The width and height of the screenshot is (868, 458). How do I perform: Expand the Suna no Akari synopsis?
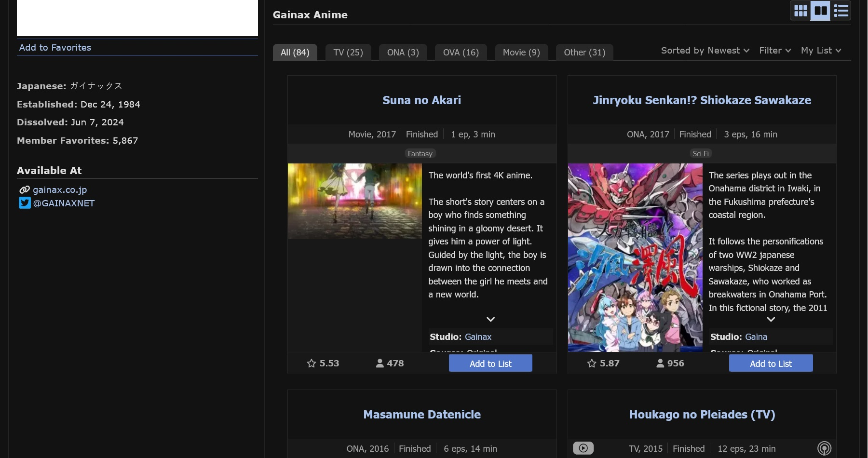(490, 319)
